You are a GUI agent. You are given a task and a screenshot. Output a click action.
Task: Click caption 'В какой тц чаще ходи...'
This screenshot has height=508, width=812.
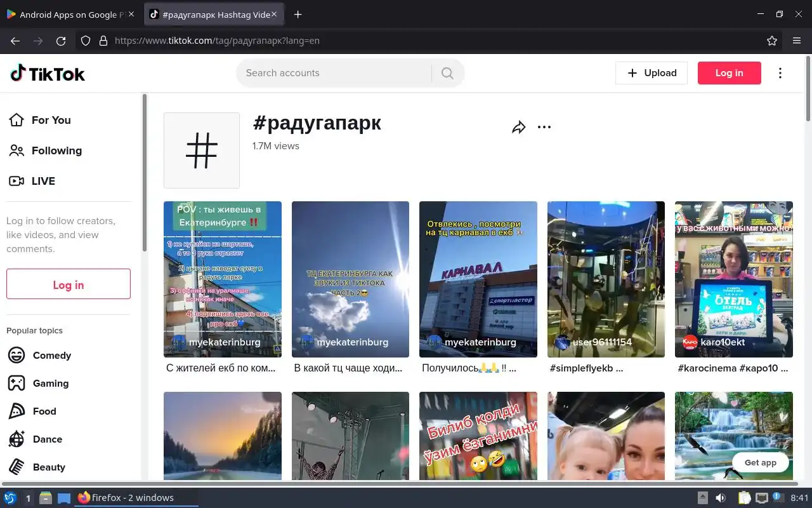(348, 368)
